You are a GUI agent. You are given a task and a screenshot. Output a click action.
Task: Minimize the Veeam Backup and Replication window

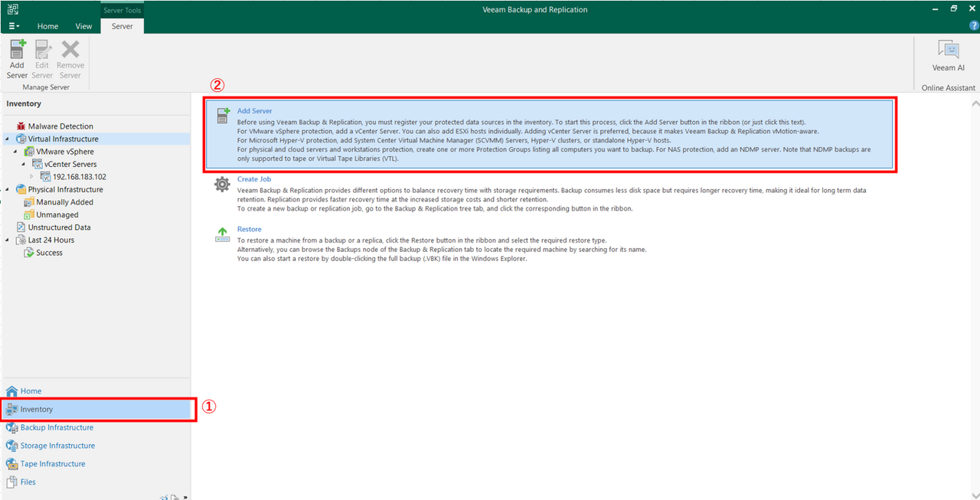[935, 8]
